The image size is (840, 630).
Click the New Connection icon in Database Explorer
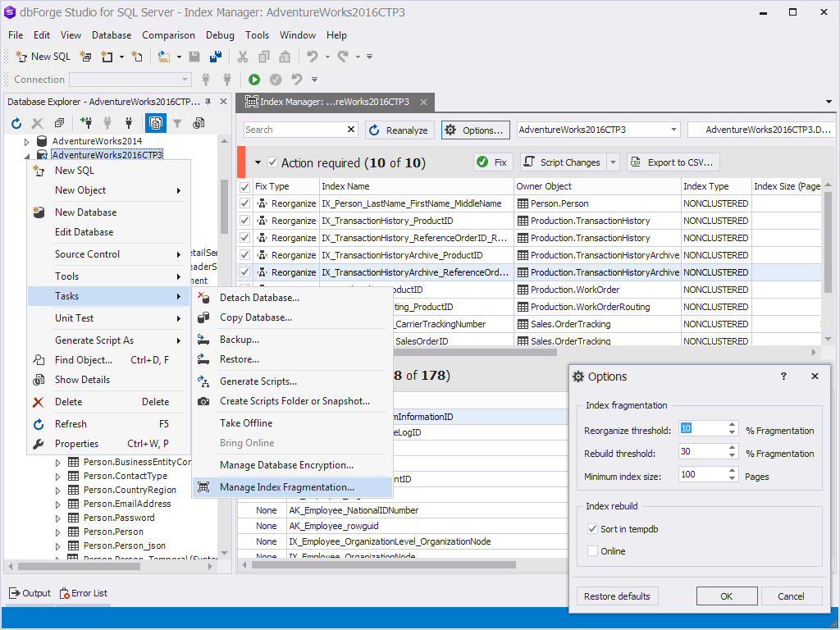(x=88, y=123)
